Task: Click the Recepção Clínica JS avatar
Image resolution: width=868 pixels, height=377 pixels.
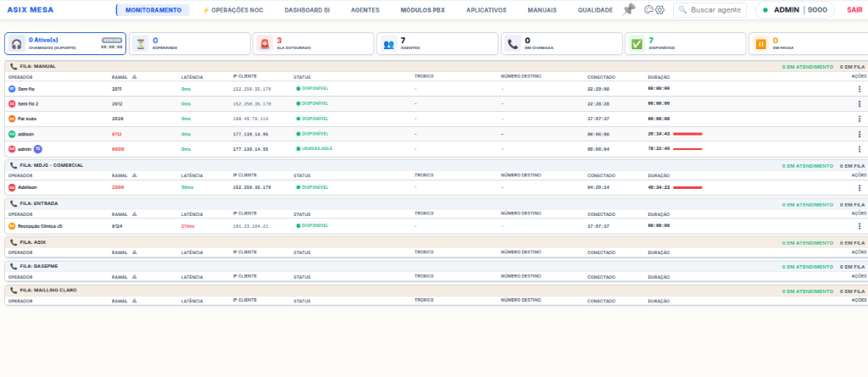Action: coord(12,226)
